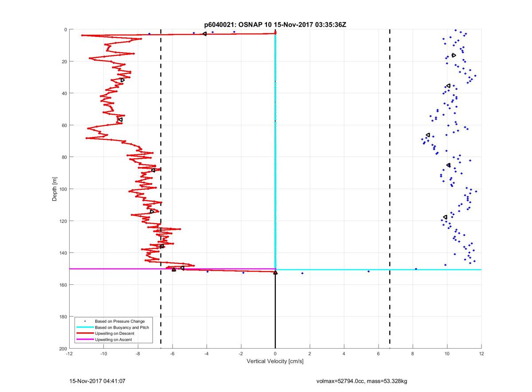Click the blue dot marker in legend

pyautogui.click(x=84, y=321)
